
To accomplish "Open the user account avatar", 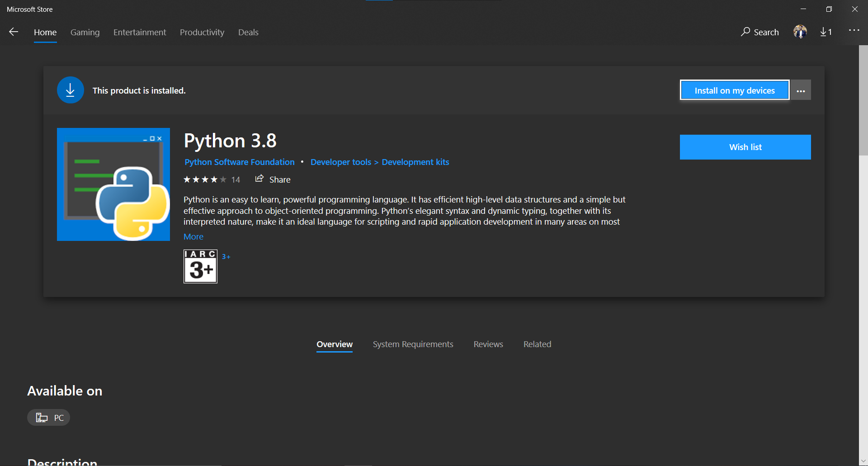I will 800,32.
